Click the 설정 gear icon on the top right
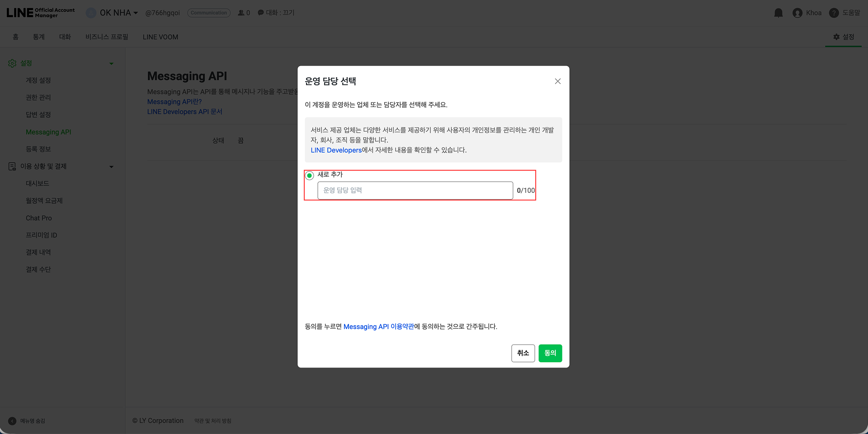868x434 pixels. pos(836,37)
